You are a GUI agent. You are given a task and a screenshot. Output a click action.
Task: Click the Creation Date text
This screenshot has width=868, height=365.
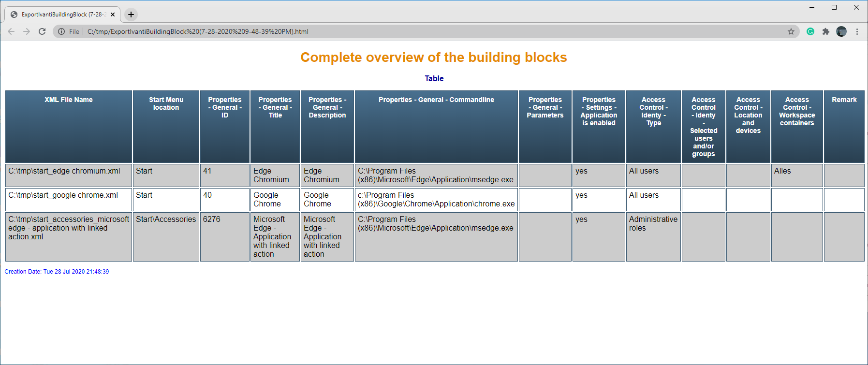57,272
